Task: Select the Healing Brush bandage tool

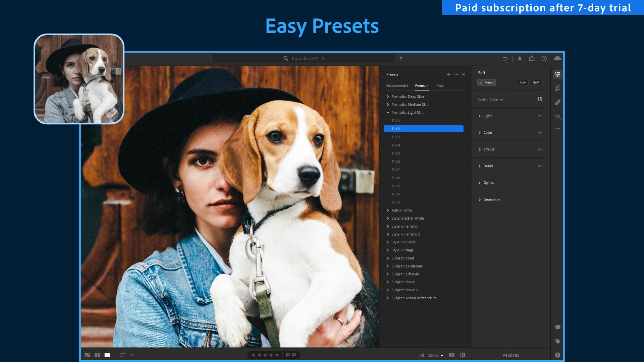Action: [557, 102]
